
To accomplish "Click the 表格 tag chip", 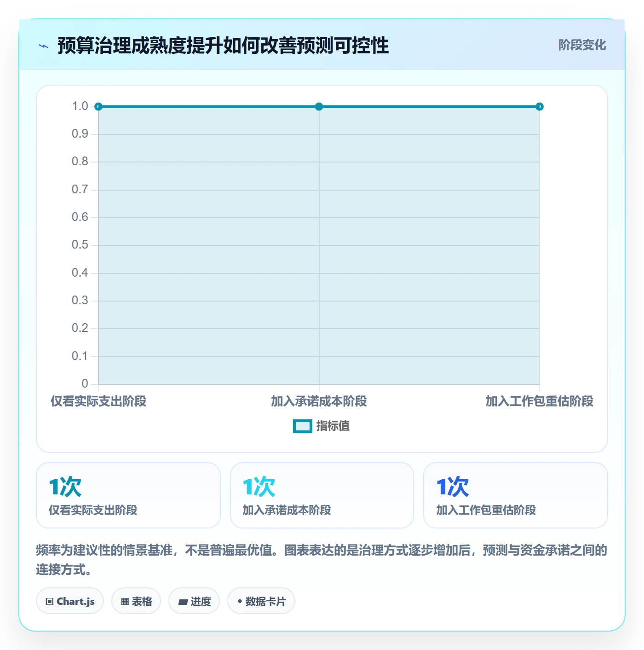I will (x=136, y=601).
